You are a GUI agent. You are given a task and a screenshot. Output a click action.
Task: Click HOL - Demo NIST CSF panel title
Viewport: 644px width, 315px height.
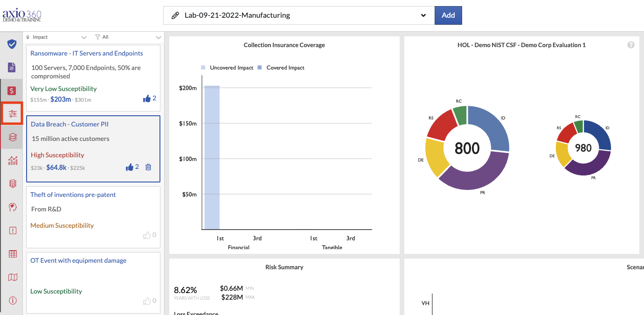522,45
